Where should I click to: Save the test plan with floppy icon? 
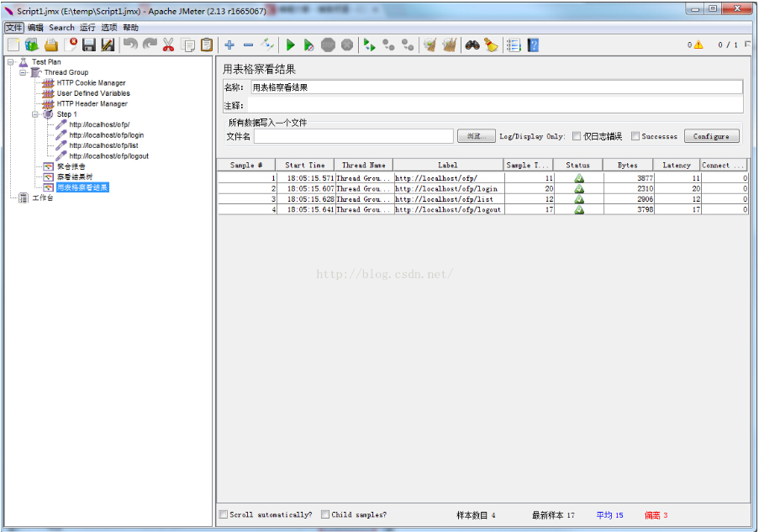click(x=89, y=45)
